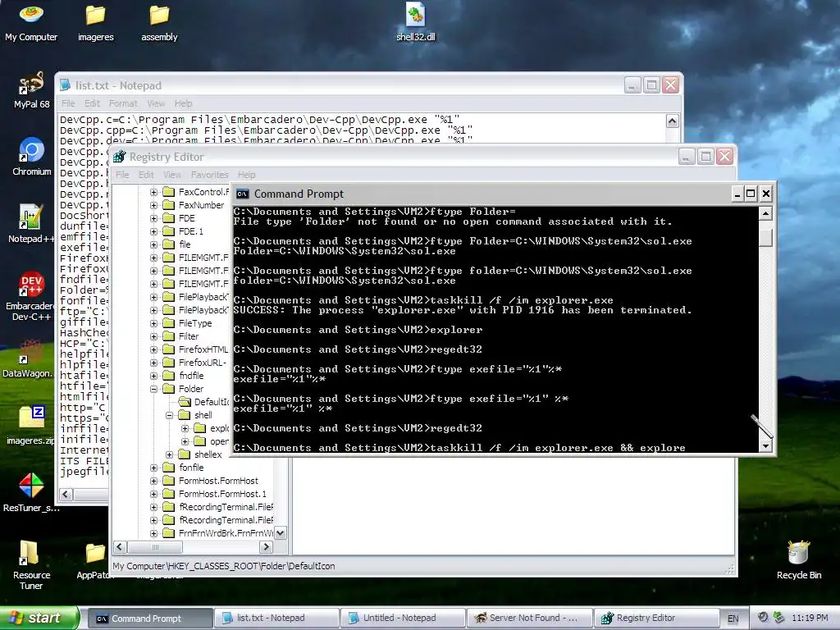
Task: Open Edit menu in Registry Editor
Action: (146, 175)
